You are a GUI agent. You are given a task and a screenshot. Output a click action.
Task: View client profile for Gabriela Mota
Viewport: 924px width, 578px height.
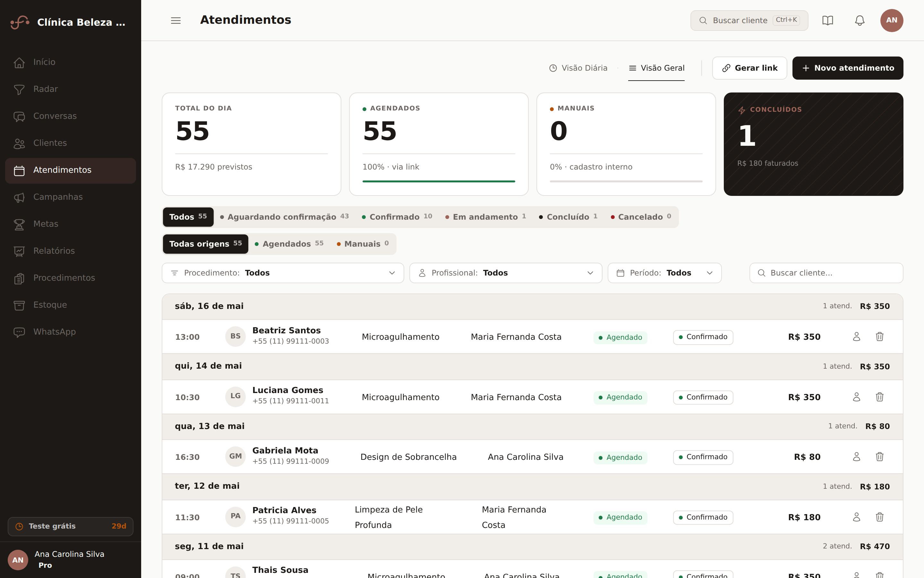856,457
